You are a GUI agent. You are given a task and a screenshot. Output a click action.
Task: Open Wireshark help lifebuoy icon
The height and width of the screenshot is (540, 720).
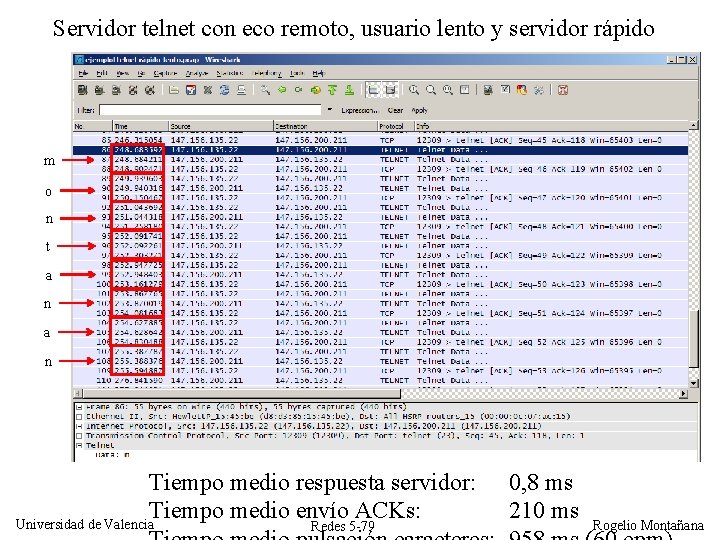click(562, 90)
